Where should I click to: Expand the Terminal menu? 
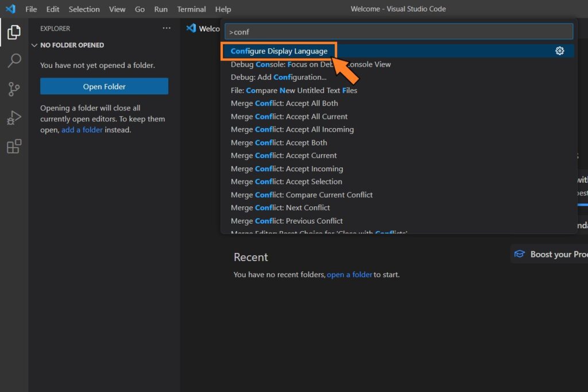[x=191, y=9]
